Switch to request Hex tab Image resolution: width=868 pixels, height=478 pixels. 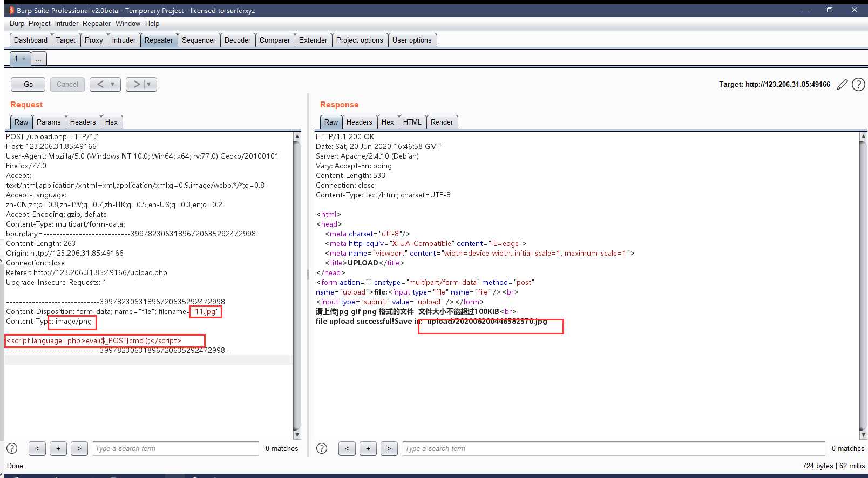[x=111, y=122]
